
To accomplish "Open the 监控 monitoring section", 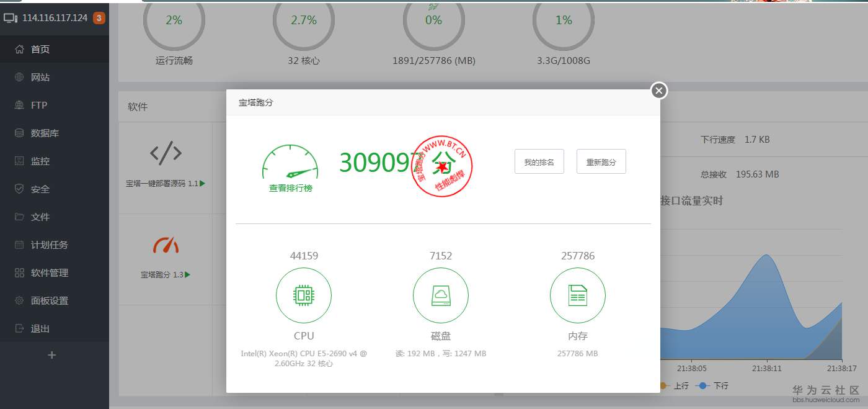I will click(x=55, y=161).
